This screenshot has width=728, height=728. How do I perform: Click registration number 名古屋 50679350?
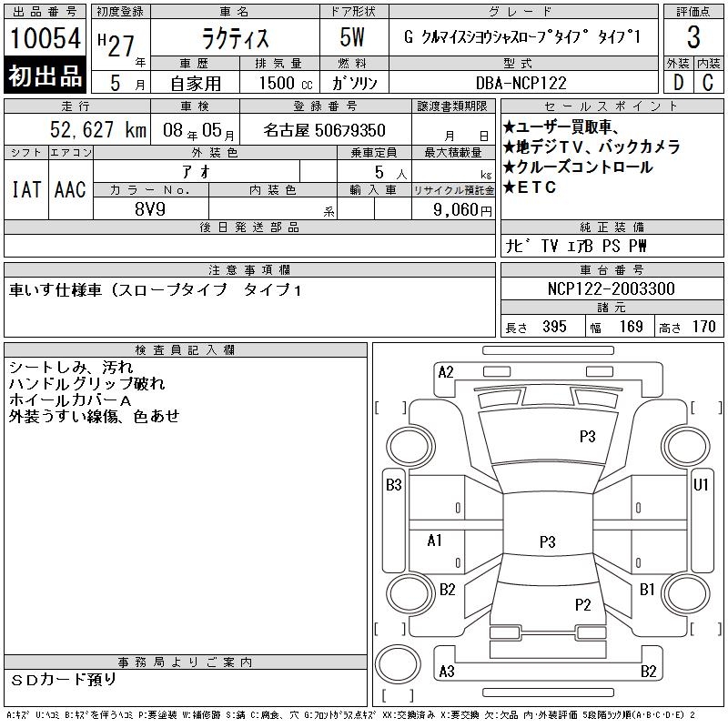pyautogui.click(x=325, y=130)
